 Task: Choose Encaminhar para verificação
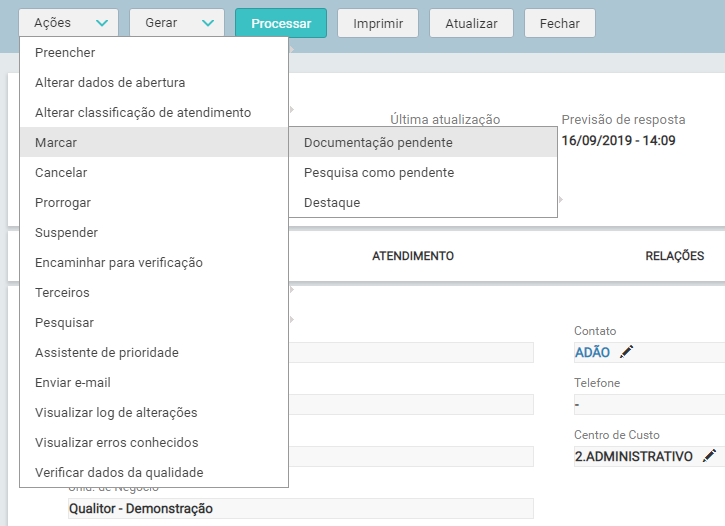click(x=154, y=263)
